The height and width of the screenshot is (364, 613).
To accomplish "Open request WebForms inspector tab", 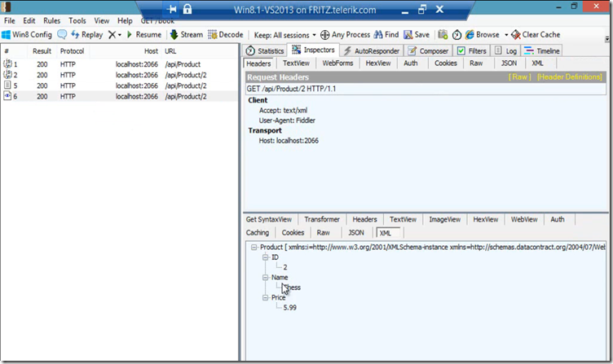I will pos(337,64).
